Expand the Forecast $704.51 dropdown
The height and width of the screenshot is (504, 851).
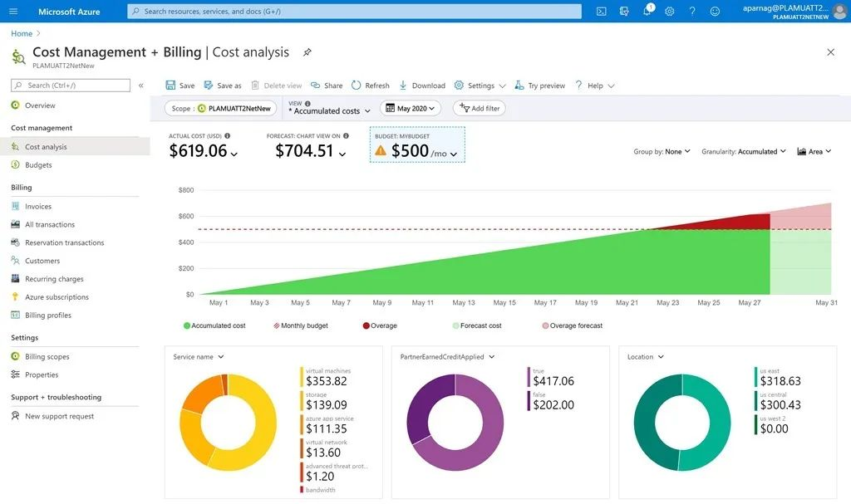coord(311,151)
